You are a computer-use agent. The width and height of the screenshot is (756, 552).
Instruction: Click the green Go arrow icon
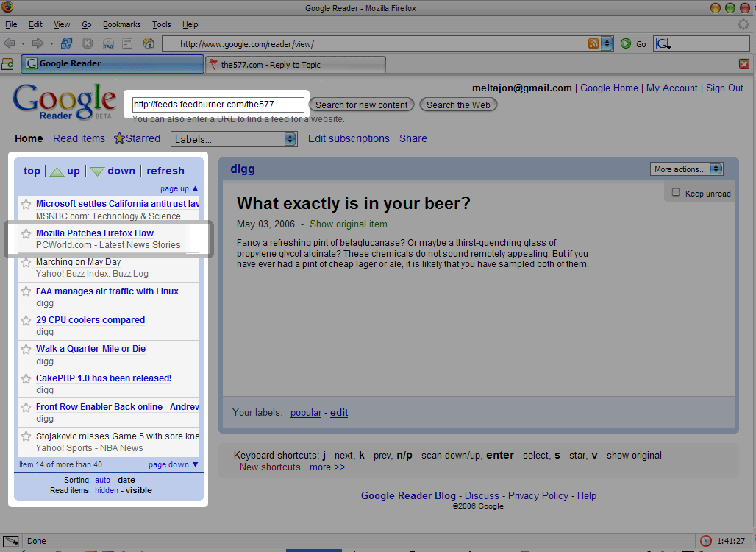(x=626, y=44)
